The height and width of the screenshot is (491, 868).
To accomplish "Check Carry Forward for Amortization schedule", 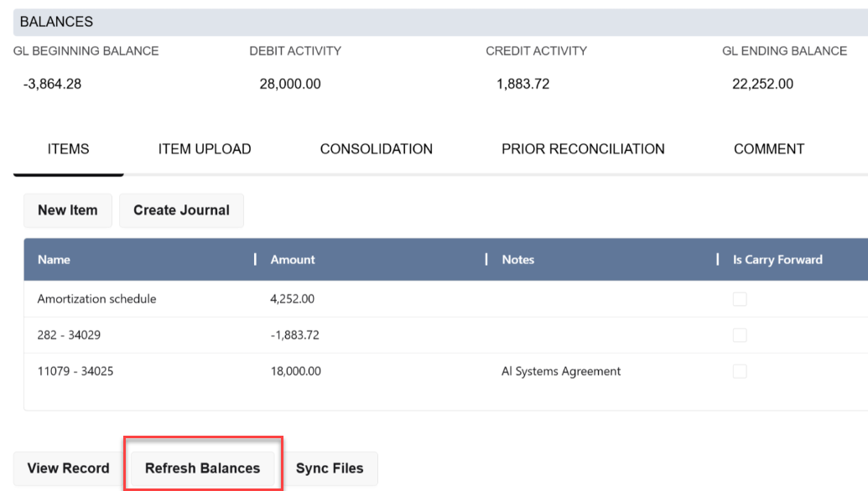I will [740, 299].
